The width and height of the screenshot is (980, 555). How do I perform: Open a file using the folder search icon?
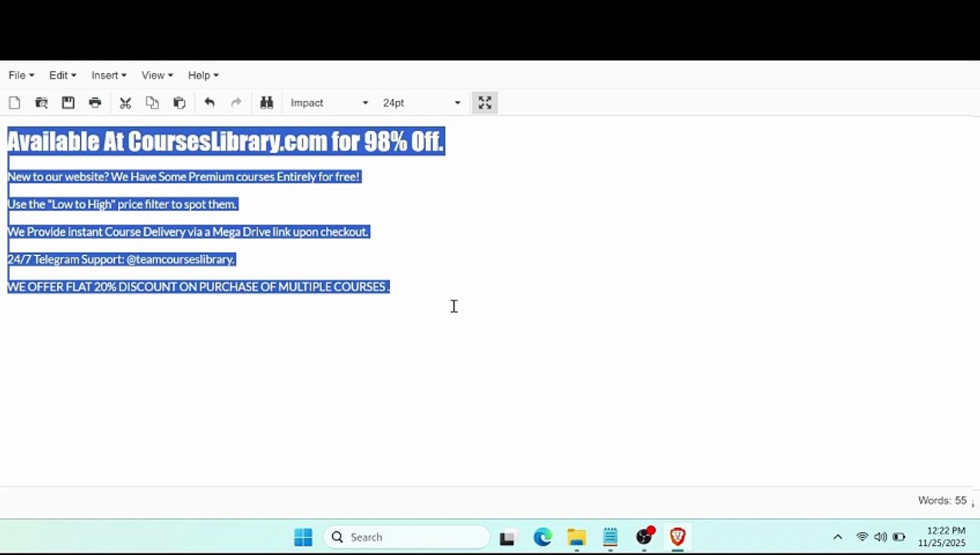coord(42,103)
